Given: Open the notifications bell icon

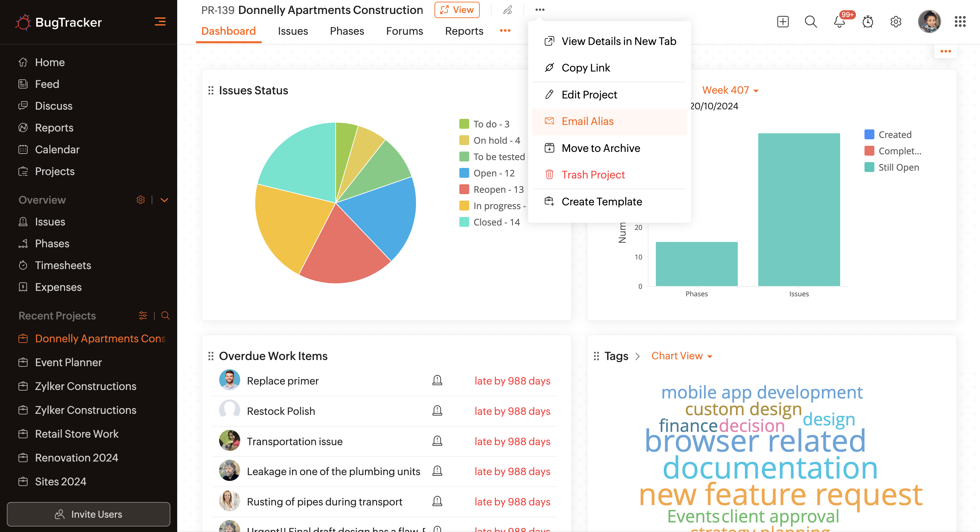Looking at the screenshot, I should coord(839,22).
